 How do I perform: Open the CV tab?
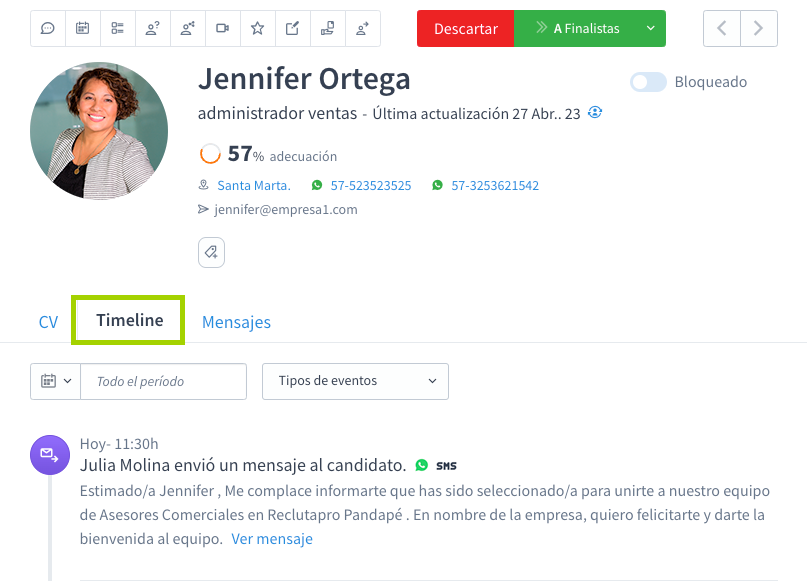[48, 321]
